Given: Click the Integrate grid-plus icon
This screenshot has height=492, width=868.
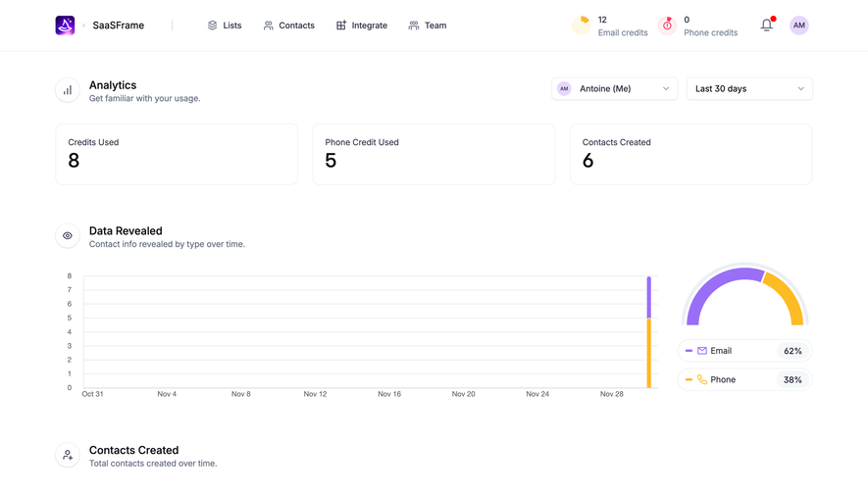Looking at the screenshot, I should [x=341, y=25].
